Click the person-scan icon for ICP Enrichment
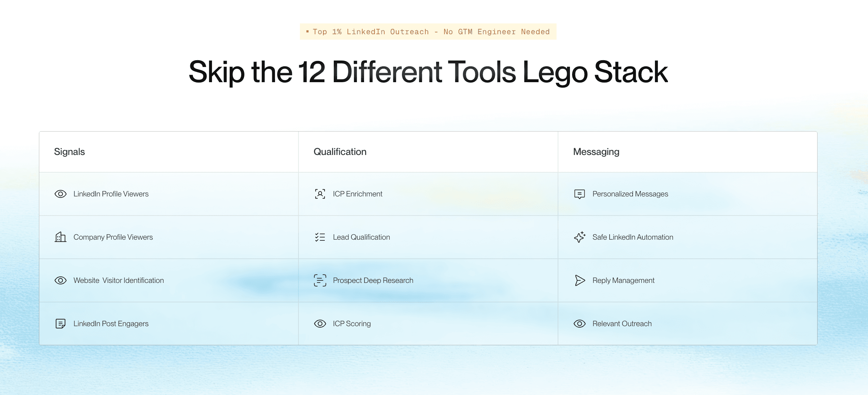 320,194
